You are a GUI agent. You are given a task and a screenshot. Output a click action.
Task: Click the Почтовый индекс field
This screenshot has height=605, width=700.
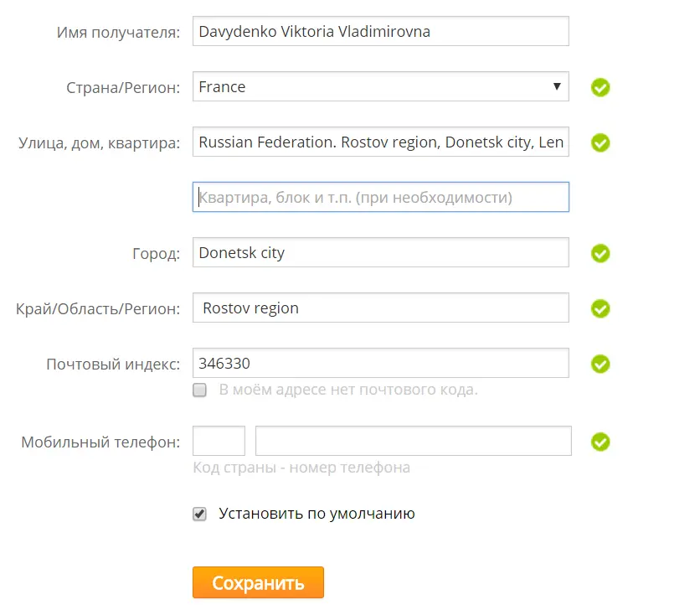(x=380, y=363)
